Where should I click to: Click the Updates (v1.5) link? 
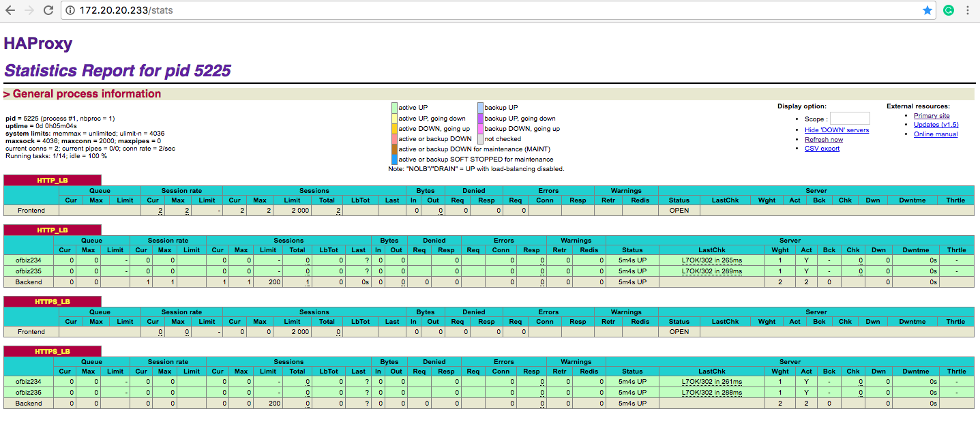pos(936,125)
